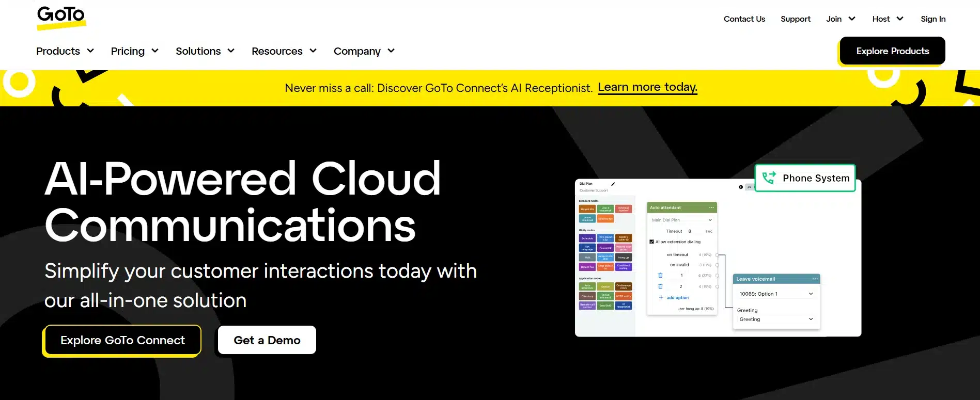Expand the Products menu chevron
The image size is (980, 400).
(x=90, y=51)
